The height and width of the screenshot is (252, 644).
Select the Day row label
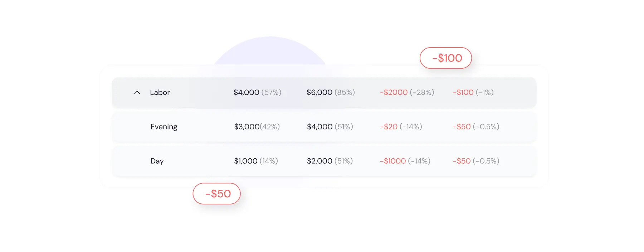pos(157,161)
